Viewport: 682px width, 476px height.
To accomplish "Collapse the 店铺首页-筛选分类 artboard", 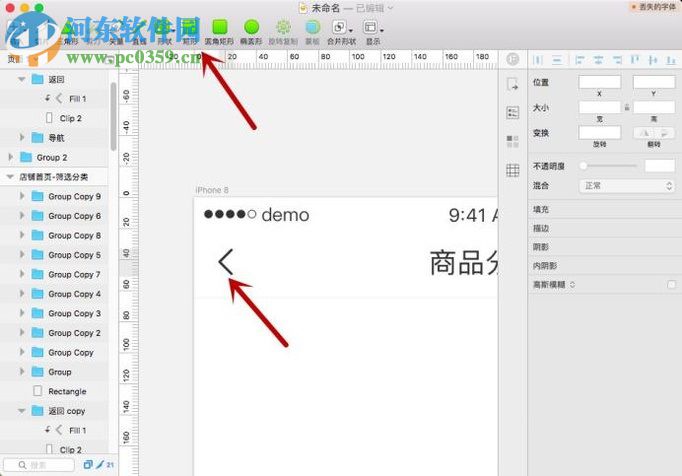I will (x=10, y=177).
